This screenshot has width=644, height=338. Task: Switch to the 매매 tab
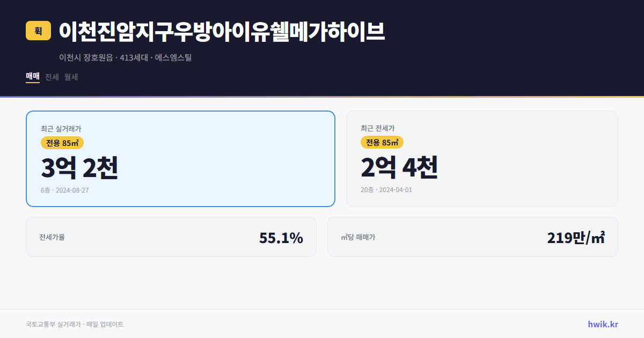pos(32,77)
